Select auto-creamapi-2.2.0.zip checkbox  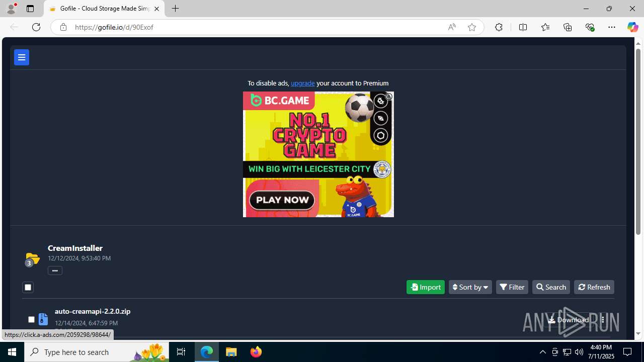click(31, 319)
